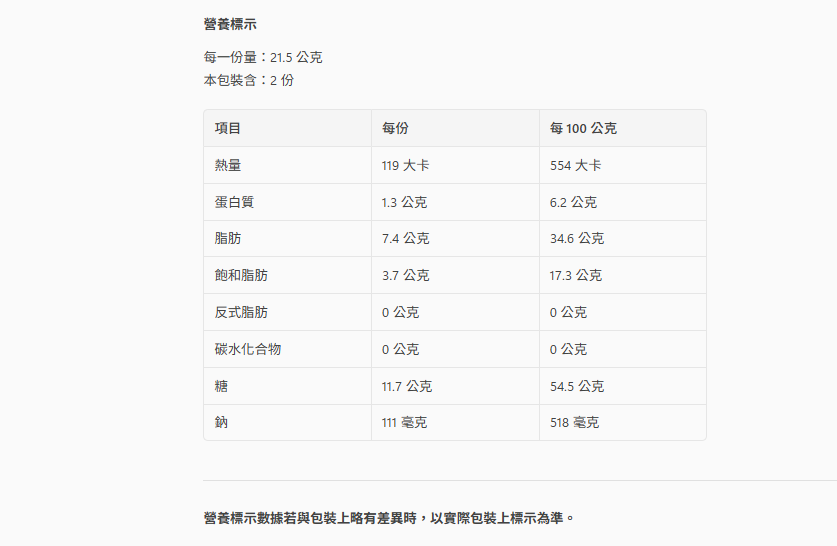This screenshot has height=546, width=837.
Task: Select the 每份 column header
Action: coord(395,128)
